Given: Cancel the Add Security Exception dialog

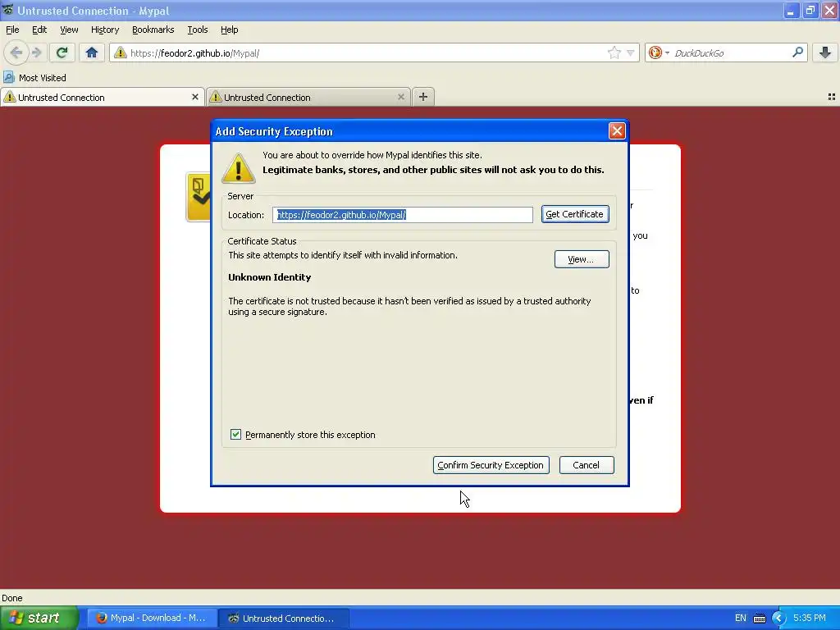Looking at the screenshot, I should pyautogui.click(x=586, y=465).
